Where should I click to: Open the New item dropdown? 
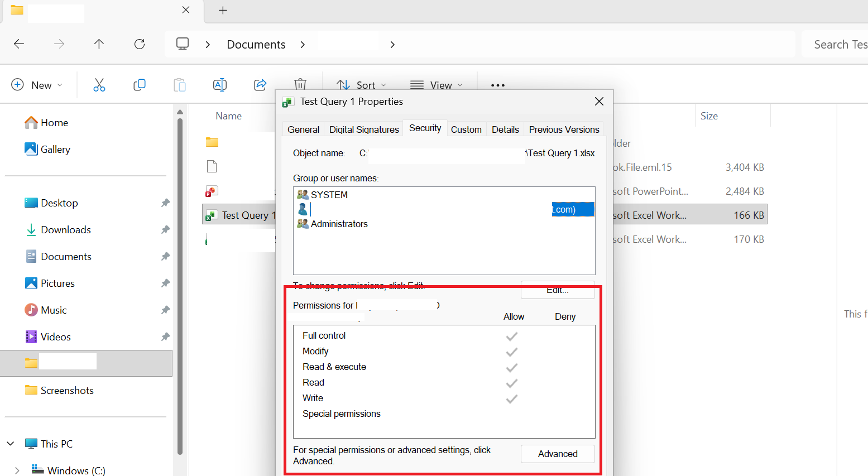click(37, 85)
